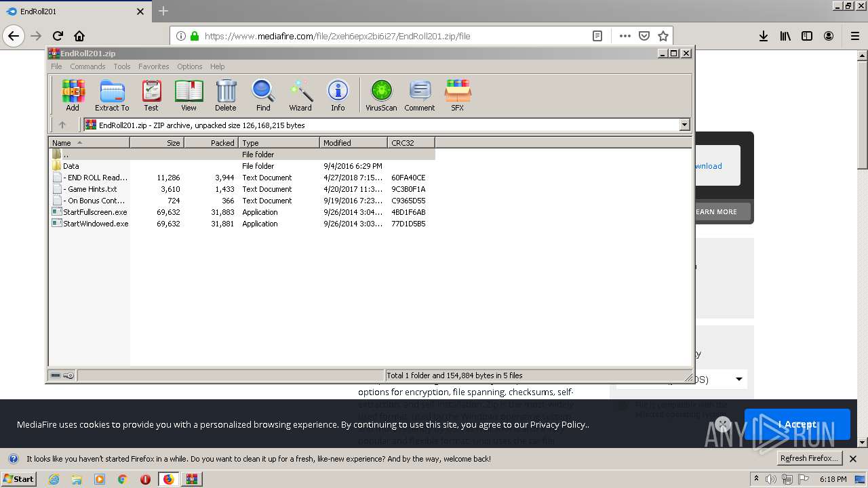868x488 pixels.
Task: Click the Comment toolbar icon
Action: point(420,95)
